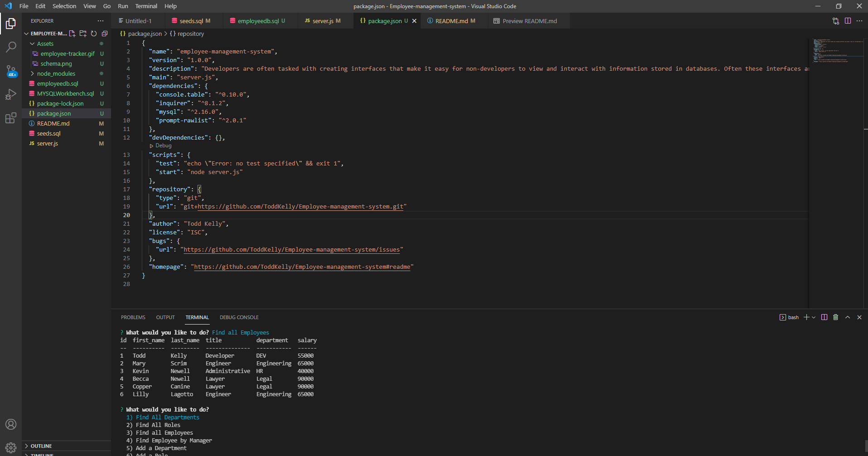Screen dimensions: 868x456
Task: Click the Debug codelens above scripts
Action: [x=163, y=146]
